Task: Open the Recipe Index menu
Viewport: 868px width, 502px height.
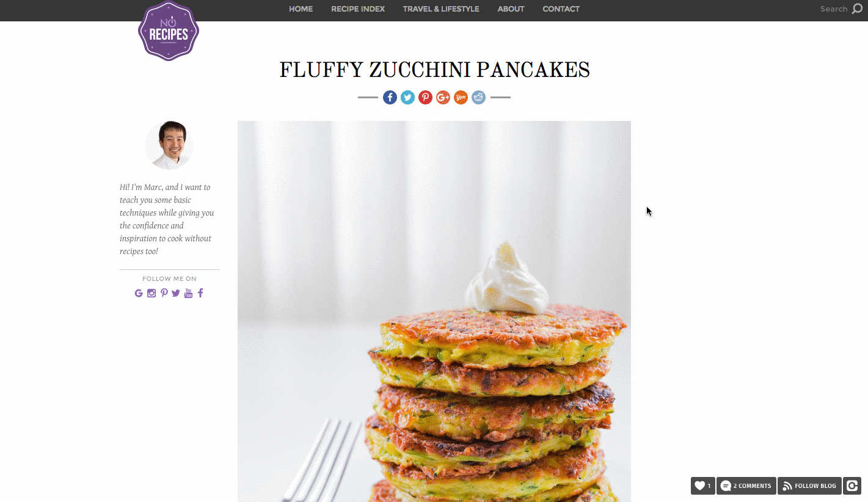Action: click(358, 9)
